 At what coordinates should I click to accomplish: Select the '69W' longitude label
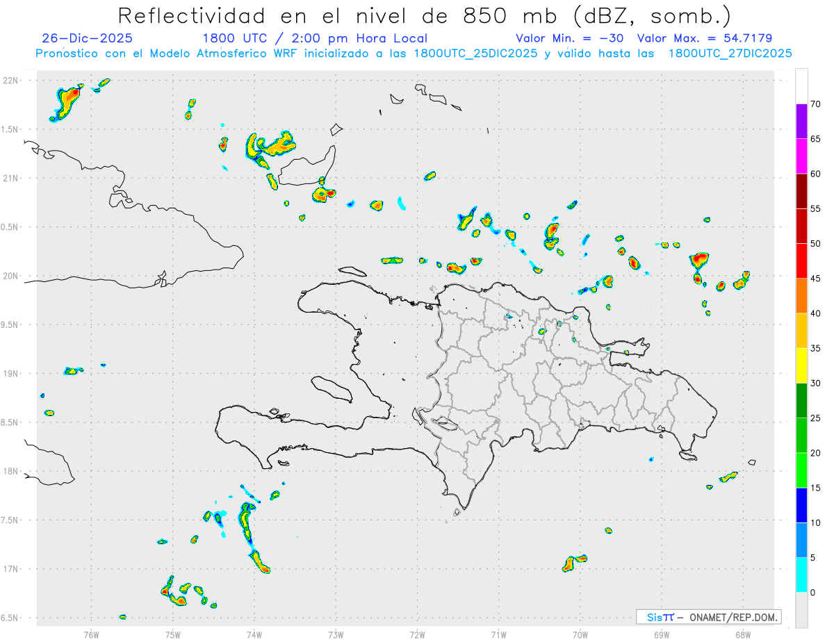pyautogui.click(x=662, y=634)
